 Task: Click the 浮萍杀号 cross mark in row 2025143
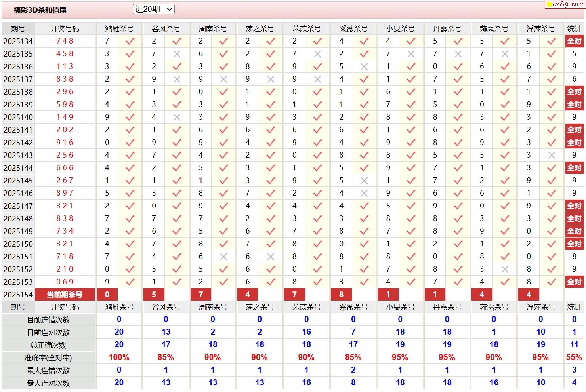pyautogui.click(x=552, y=155)
